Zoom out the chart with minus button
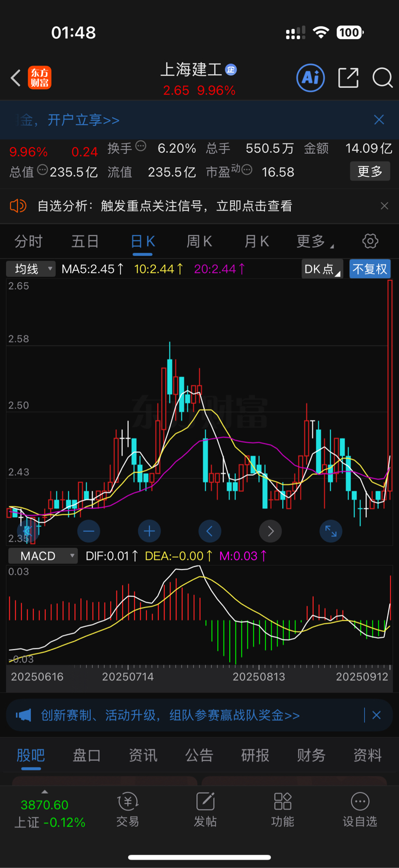Viewport: 399px width, 868px height. pyautogui.click(x=89, y=531)
